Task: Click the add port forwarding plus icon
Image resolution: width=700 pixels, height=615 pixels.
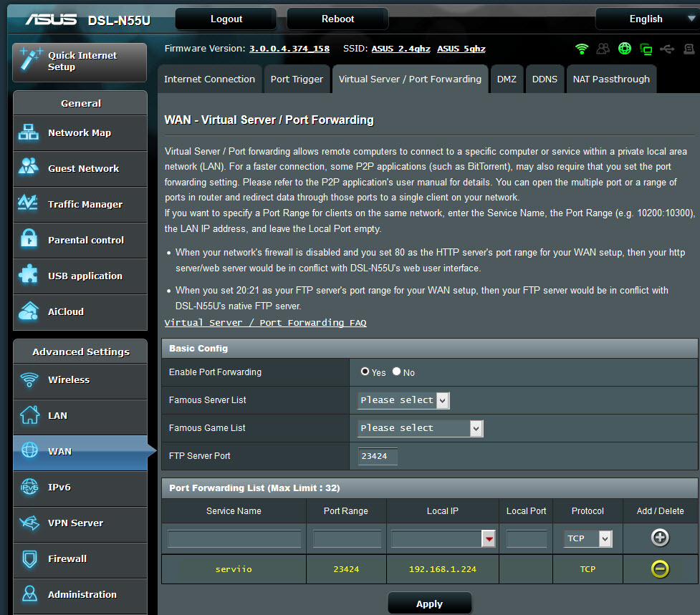Action: (x=660, y=538)
